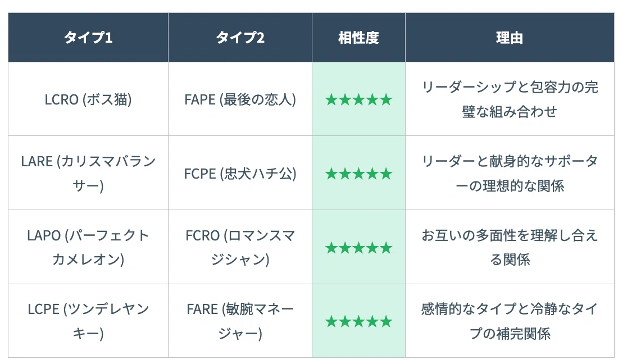Click the 感情的なタイプと冷静なタイプ reason cell
This screenshot has width=627, height=364.
(x=510, y=321)
